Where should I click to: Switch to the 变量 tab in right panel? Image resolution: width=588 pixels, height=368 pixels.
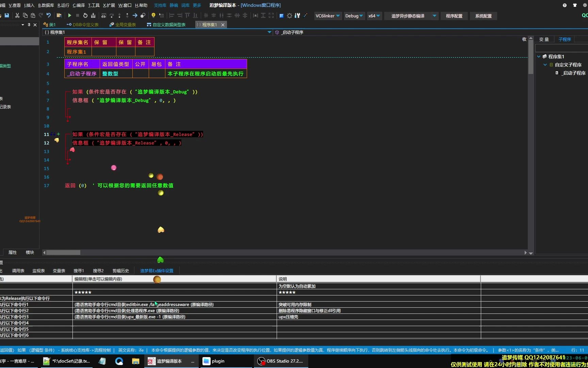(x=544, y=39)
